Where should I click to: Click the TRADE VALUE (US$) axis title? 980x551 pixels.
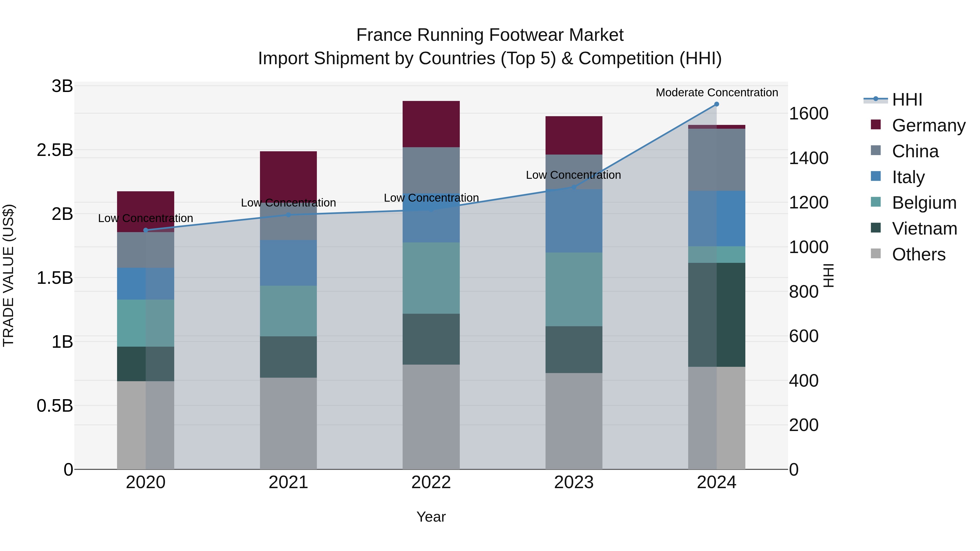coord(8,275)
